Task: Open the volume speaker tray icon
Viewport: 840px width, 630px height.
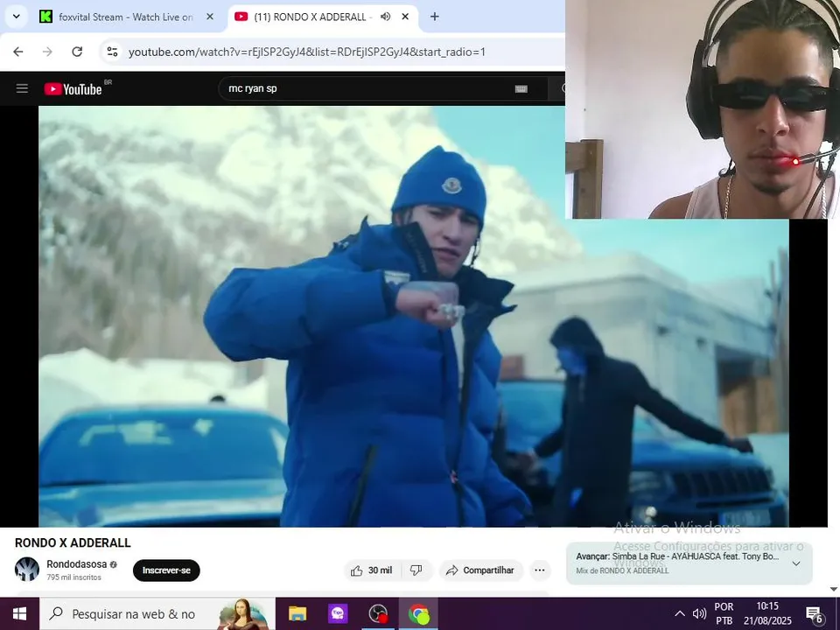Action: coord(699,614)
